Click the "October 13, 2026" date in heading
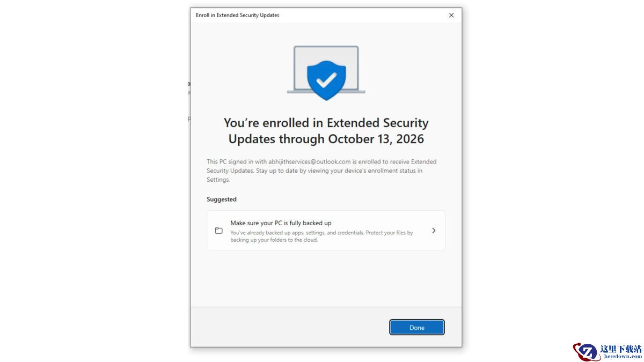Image resolution: width=644 pixels, height=362 pixels. point(376,139)
